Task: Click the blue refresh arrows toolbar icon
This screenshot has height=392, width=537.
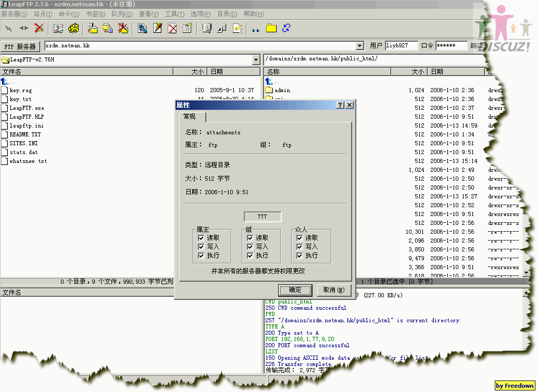Action: pos(286,29)
